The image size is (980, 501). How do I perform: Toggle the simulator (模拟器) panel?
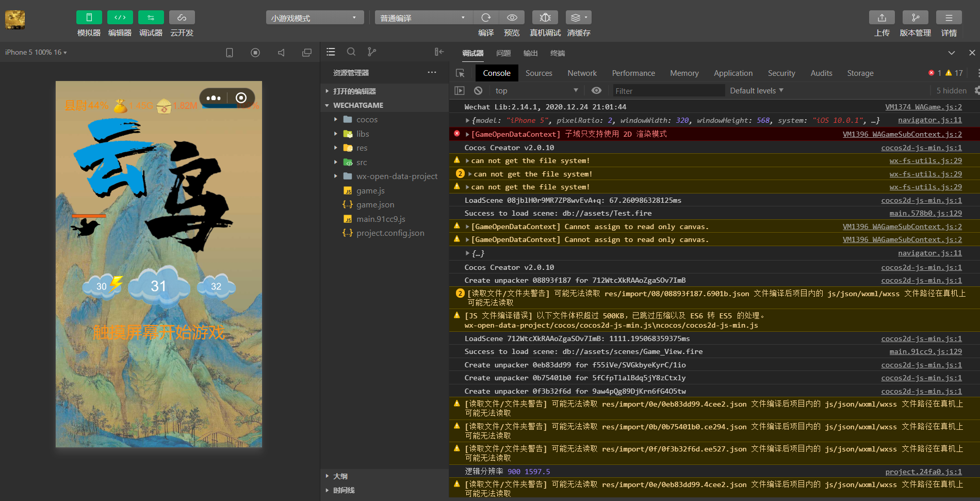click(x=89, y=18)
